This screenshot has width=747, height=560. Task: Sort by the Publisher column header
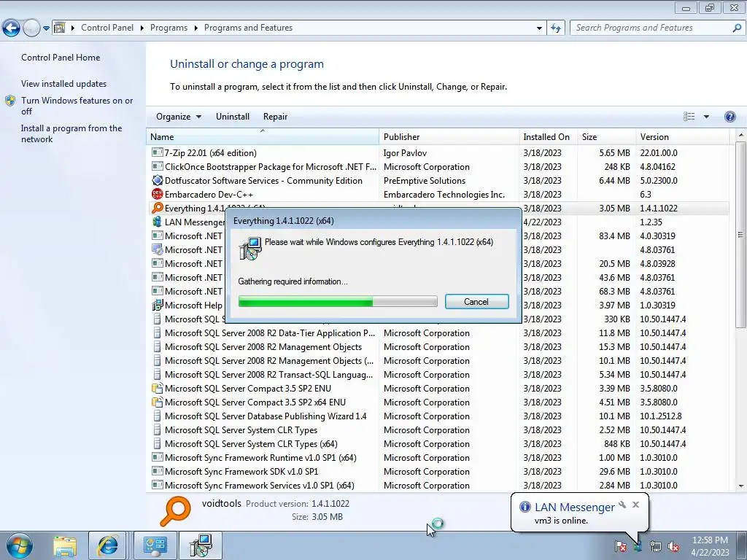(449, 136)
